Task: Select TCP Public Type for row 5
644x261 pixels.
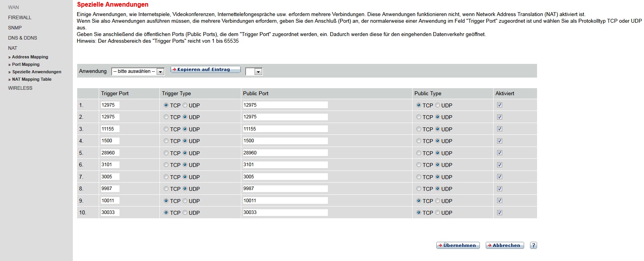Action: click(419, 153)
